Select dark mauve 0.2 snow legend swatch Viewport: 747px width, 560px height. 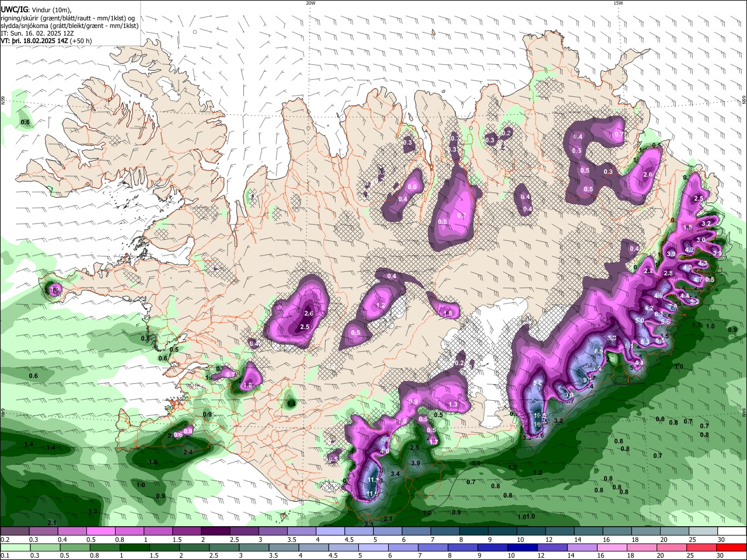click(15, 531)
